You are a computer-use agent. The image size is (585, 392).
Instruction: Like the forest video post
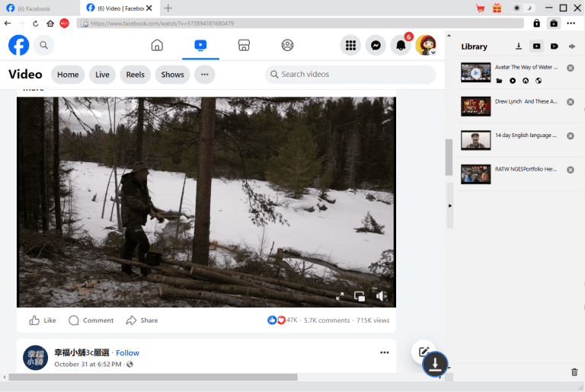43,320
